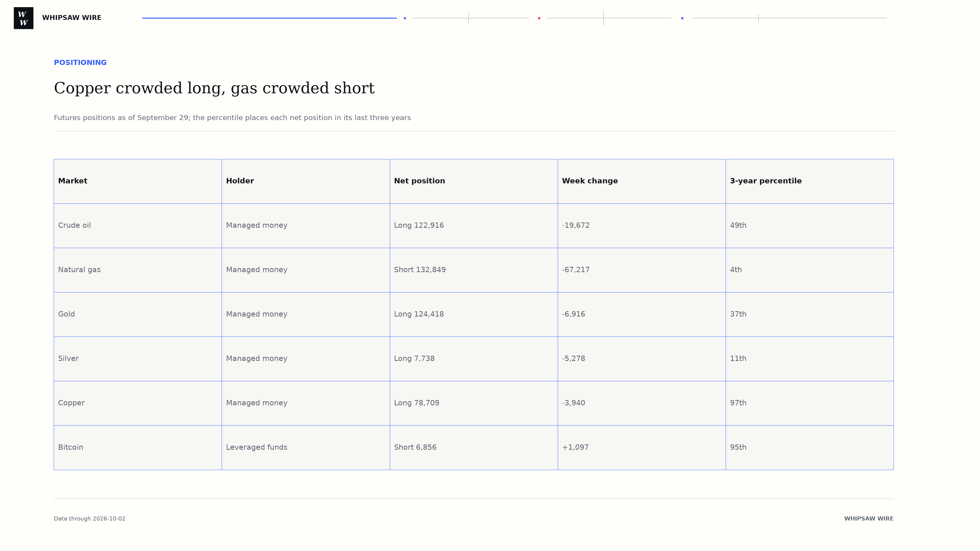The image size is (980, 551).
Task: Click the -3,940 week change value
Action: (574, 403)
